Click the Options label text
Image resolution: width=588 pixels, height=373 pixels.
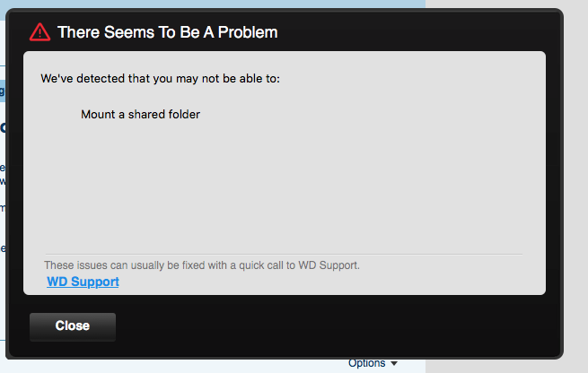(366, 364)
